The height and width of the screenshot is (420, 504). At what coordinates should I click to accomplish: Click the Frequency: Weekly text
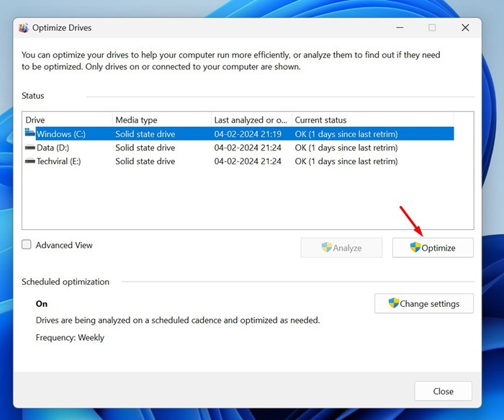(x=70, y=338)
